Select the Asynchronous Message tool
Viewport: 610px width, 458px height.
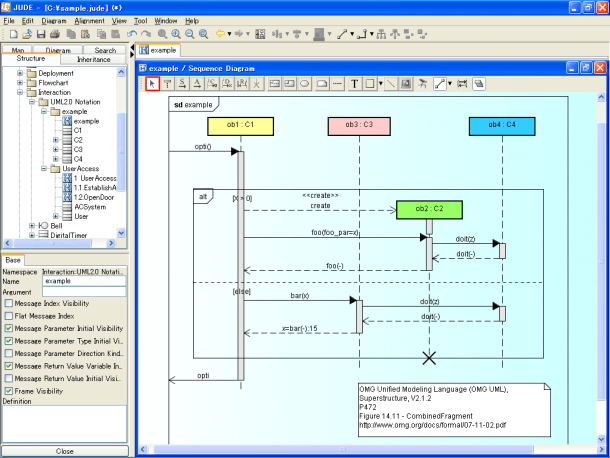tap(197, 84)
